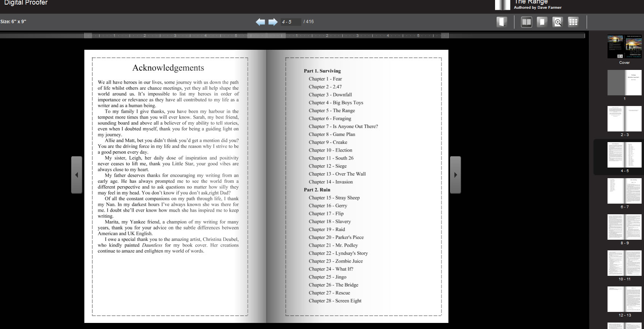Image resolution: width=644 pixels, height=329 pixels.
Task: Click the currently selected 4 - 5 thumbnail
Action: point(624,155)
